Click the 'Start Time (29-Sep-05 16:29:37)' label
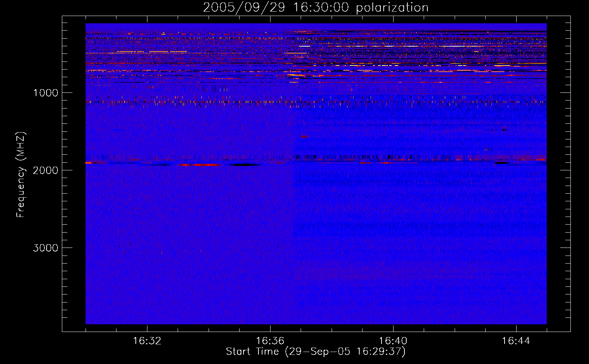The height and width of the screenshot is (364, 589). coord(316,352)
